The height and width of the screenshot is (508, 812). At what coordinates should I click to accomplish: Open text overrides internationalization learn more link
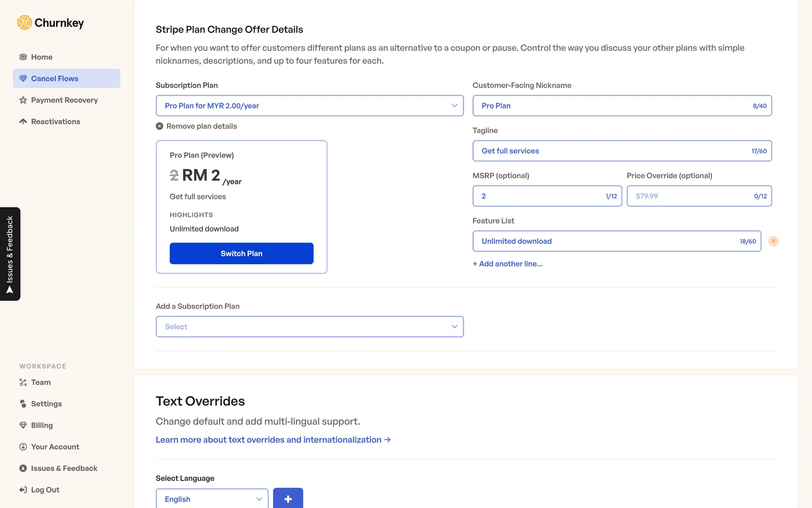[x=273, y=440]
